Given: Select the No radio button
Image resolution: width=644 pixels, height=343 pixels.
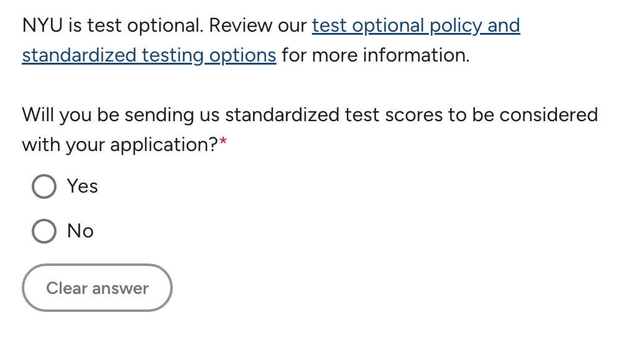Looking at the screenshot, I should 44,231.
